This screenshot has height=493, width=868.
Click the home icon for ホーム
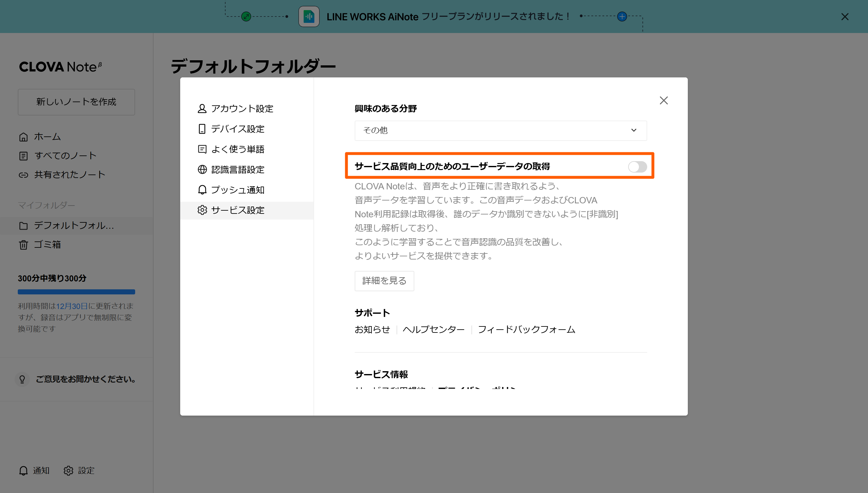coord(23,137)
